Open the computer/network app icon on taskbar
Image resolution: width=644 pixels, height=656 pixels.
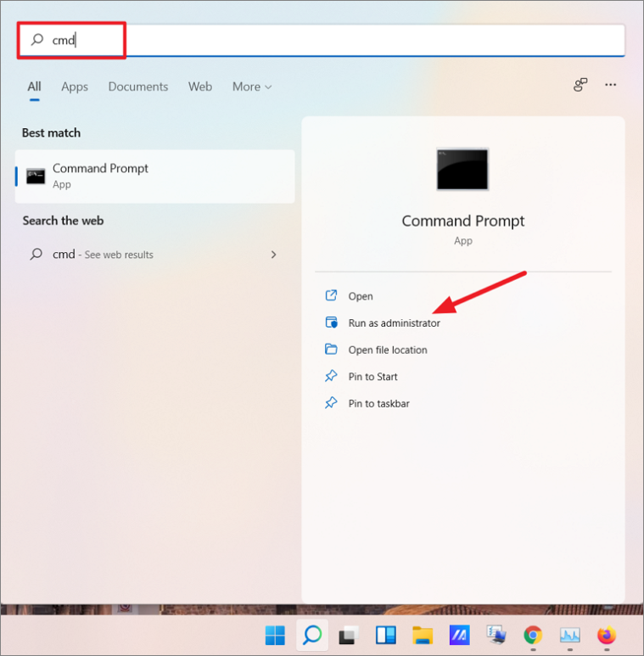496,636
